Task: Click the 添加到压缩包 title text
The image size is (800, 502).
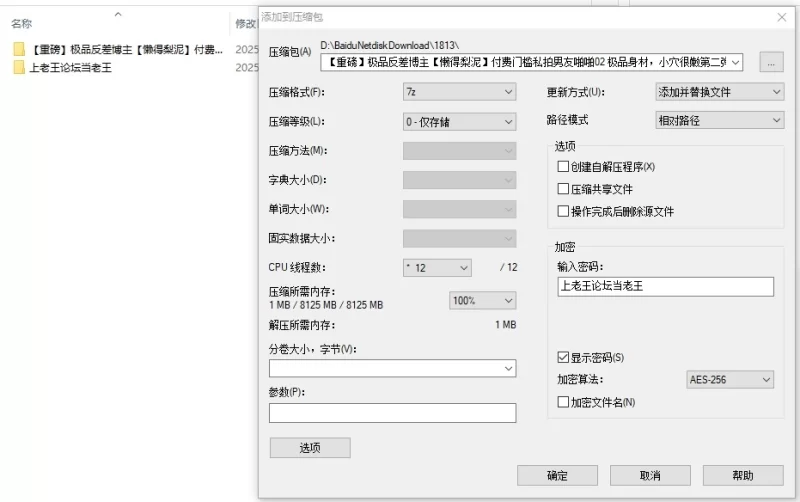Action: [292, 17]
